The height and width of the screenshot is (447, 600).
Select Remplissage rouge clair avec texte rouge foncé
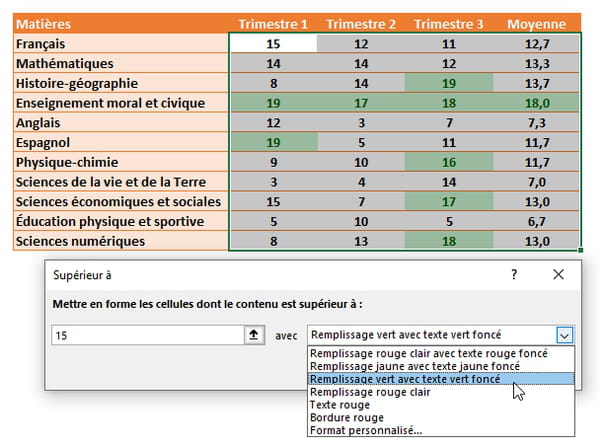point(428,354)
